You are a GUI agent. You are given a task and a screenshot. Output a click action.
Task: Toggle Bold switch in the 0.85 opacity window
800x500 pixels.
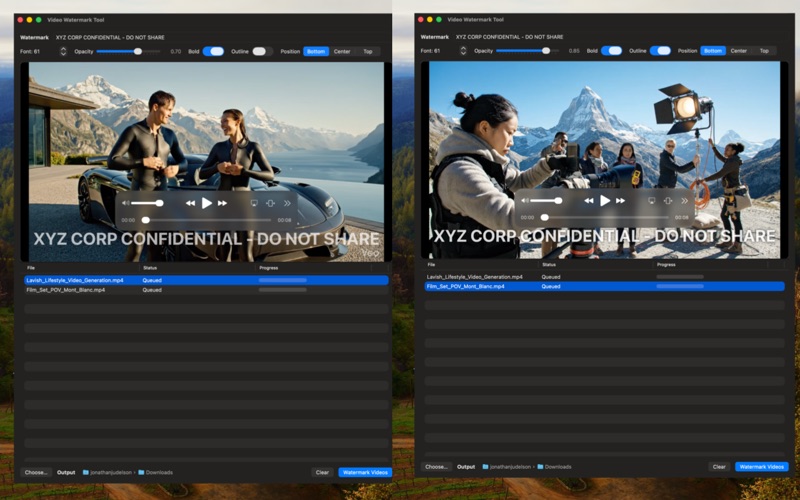[x=611, y=51]
